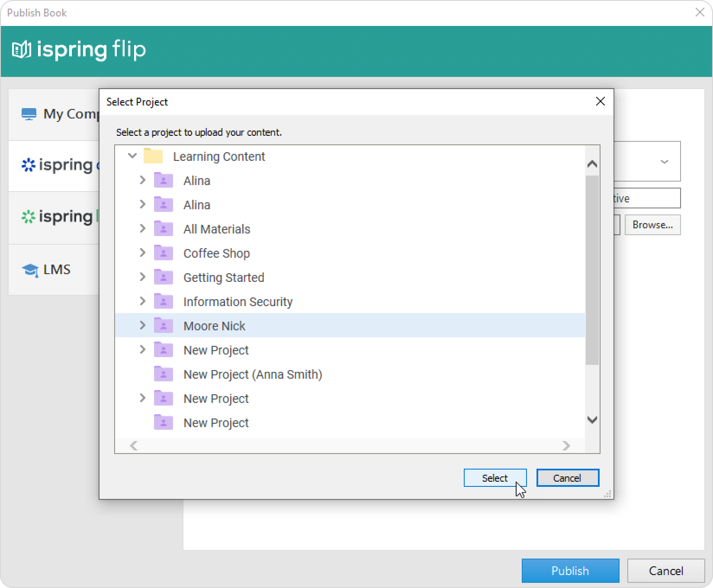The height and width of the screenshot is (588, 713).
Task: Cancel the Select Project dialog
Action: (x=567, y=478)
